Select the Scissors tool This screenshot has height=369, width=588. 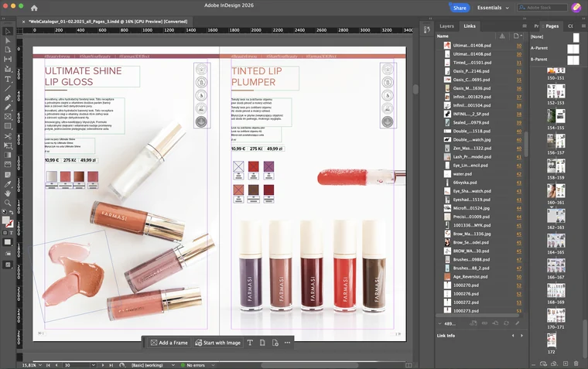(x=8, y=136)
